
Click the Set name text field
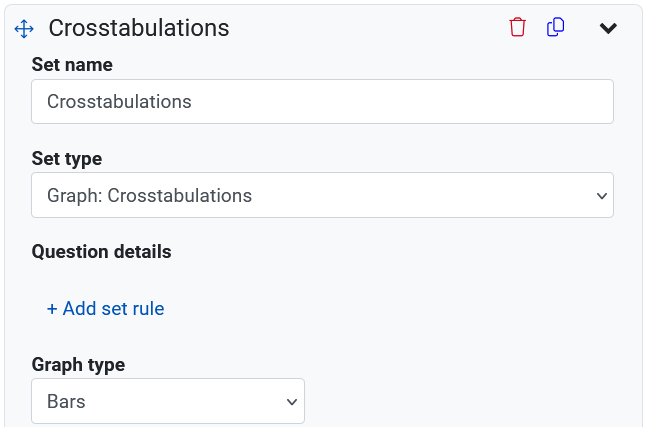tap(322, 102)
